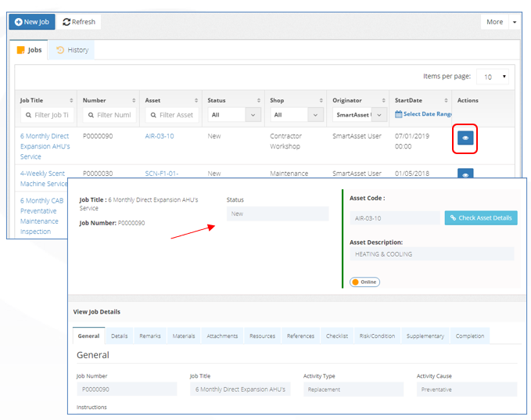The height and width of the screenshot is (420, 531).
Task: Click the Maintenance shop cell
Action: coord(289,174)
